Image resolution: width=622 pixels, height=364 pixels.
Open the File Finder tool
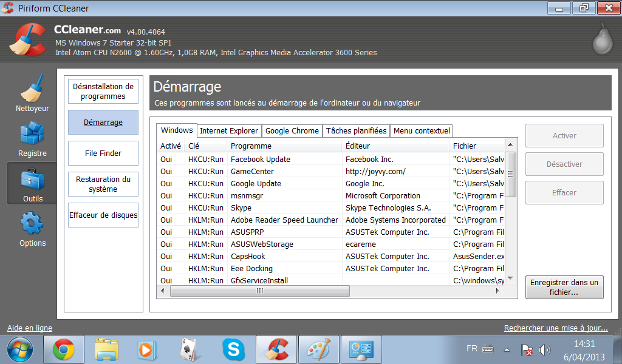click(x=103, y=153)
